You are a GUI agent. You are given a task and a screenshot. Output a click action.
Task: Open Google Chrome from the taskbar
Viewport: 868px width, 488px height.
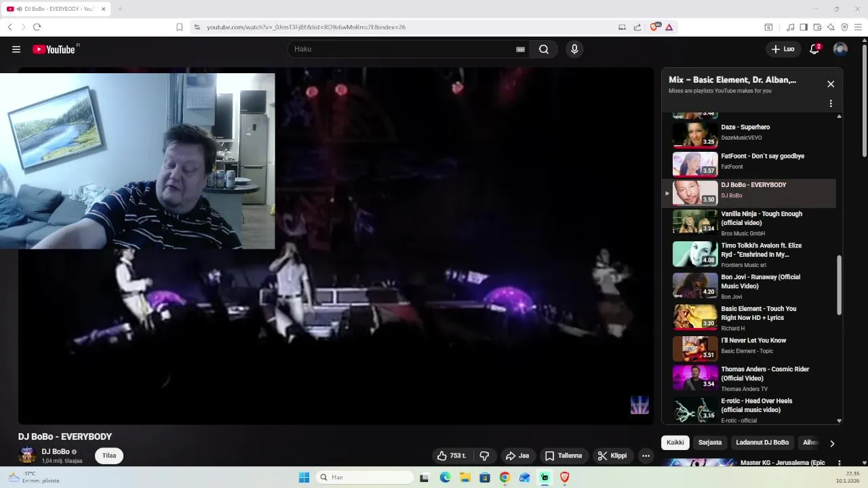tap(505, 477)
